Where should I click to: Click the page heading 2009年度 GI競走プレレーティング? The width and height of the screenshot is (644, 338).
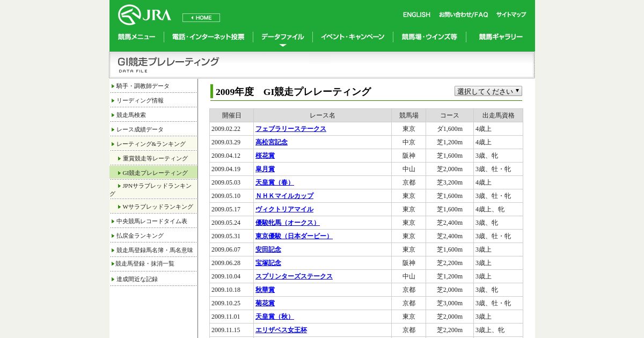tap(293, 92)
